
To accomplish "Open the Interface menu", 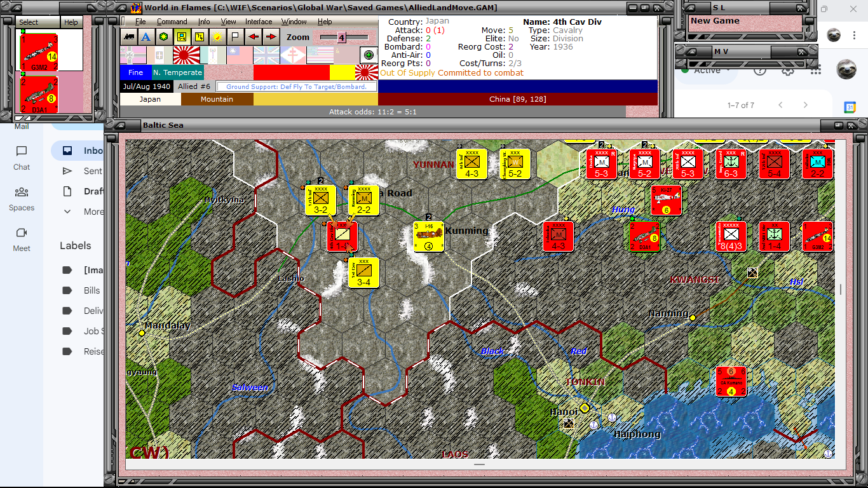I will 259,22.
